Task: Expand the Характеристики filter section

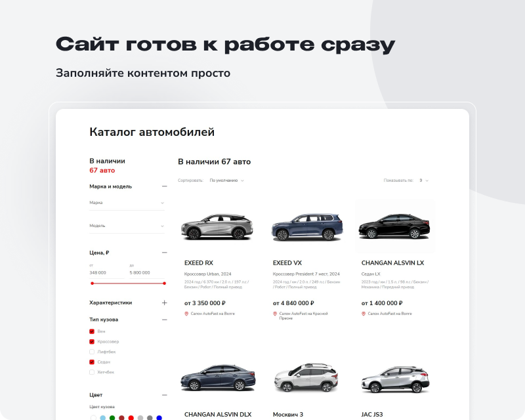Action: coord(164,303)
